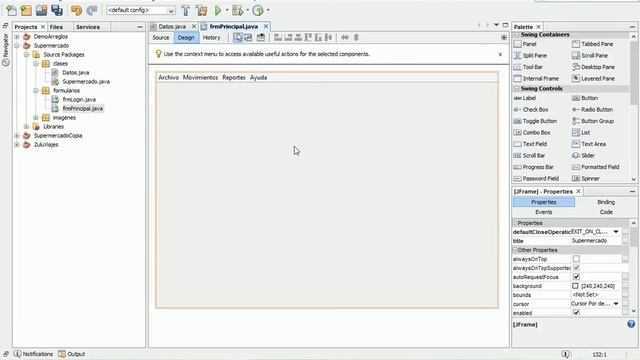
Task: Edit the title property value Supermercado
Action: click(x=596, y=241)
